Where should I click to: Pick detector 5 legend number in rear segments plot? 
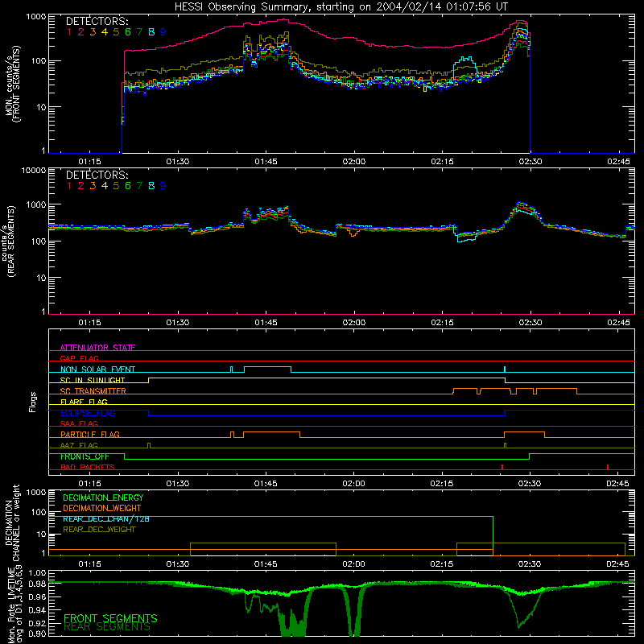point(116,186)
